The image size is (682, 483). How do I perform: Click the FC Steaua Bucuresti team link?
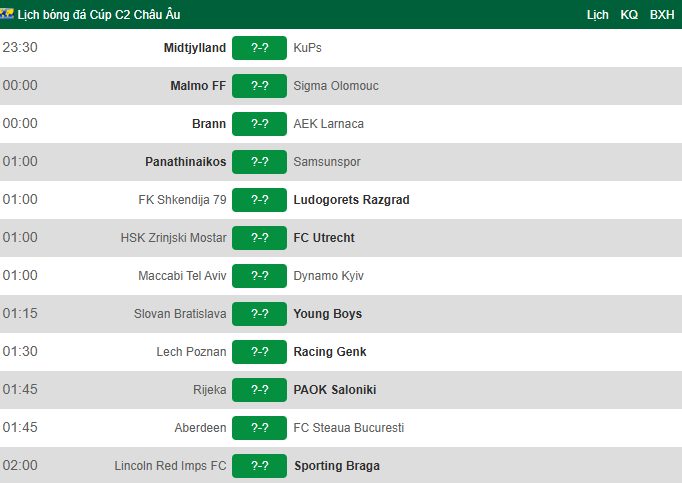coord(349,428)
